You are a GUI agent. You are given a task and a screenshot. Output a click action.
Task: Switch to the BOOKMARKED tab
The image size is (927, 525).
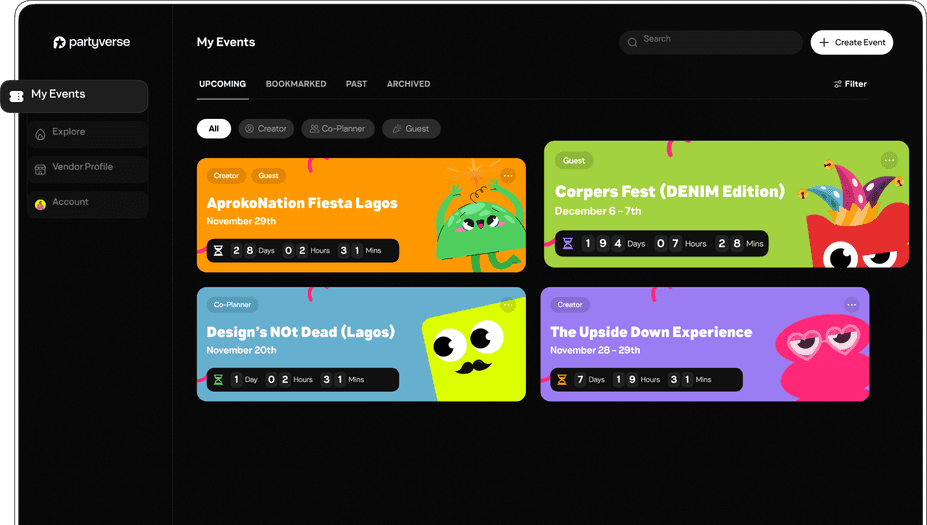click(296, 84)
